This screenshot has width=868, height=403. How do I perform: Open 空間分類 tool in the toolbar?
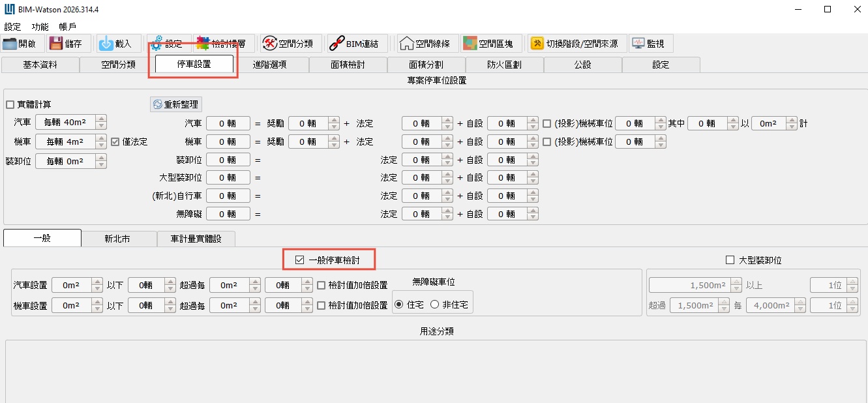pyautogui.click(x=269, y=44)
